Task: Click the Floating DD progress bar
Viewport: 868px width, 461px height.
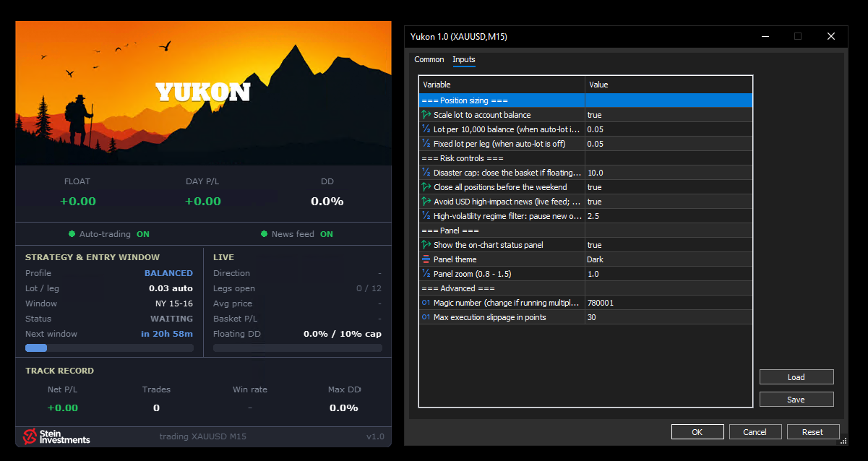Action: click(298, 348)
